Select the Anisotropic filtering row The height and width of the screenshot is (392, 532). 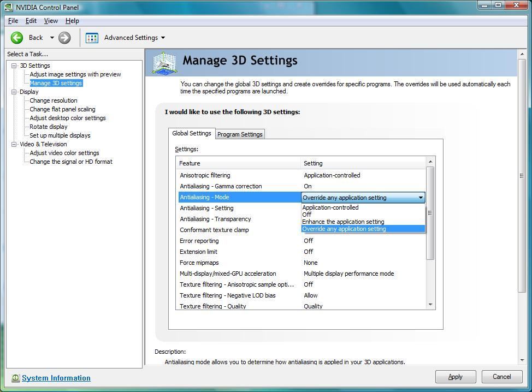tap(302, 175)
